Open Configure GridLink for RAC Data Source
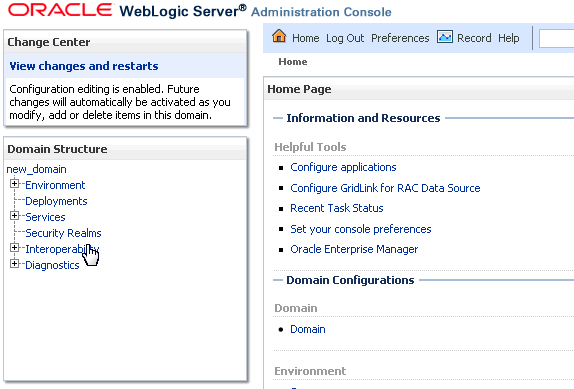 point(385,188)
